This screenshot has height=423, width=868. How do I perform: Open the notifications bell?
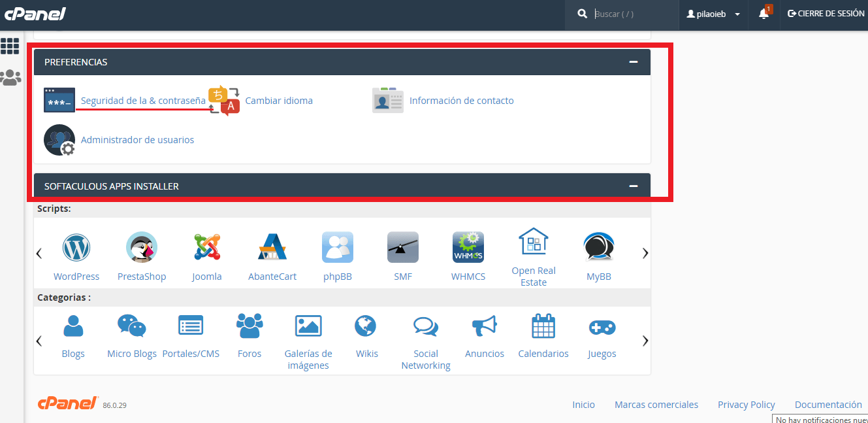coord(764,14)
